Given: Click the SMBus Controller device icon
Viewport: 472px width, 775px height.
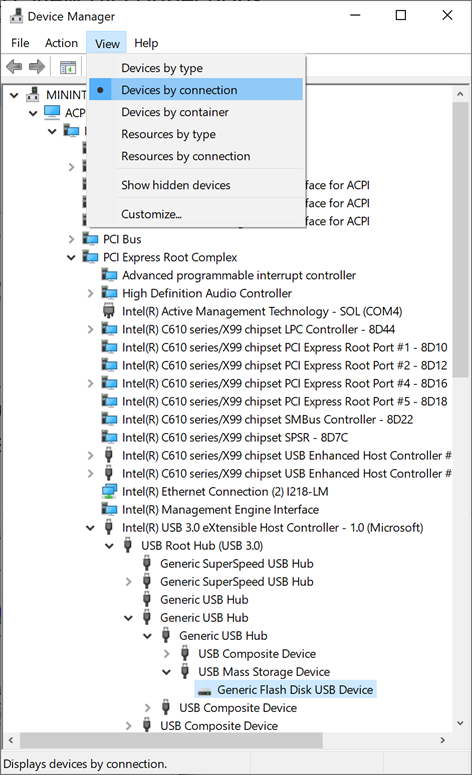Looking at the screenshot, I should pyautogui.click(x=109, y=419).
